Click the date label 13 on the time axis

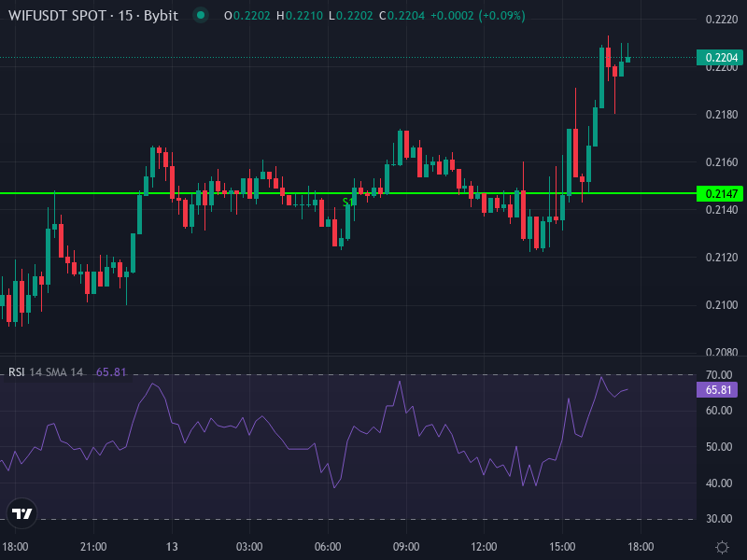point(174,543)
